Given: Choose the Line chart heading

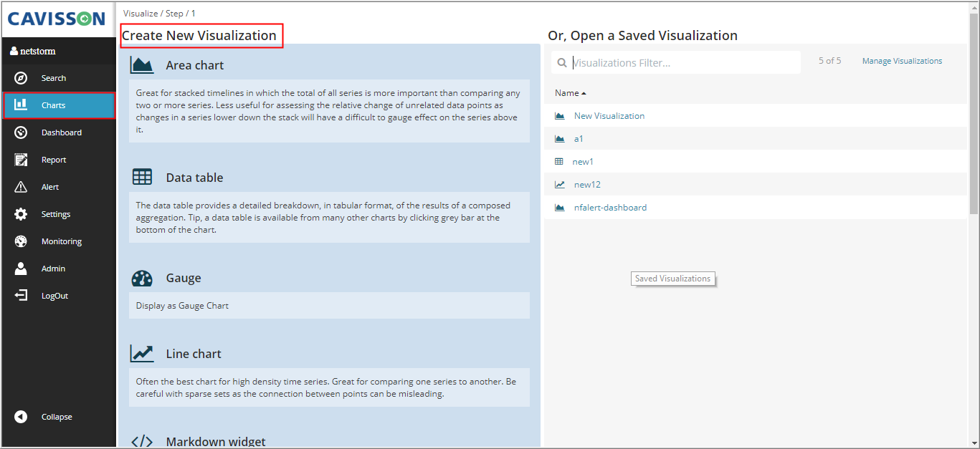Looking at the screenshot, I should point(194,354).
